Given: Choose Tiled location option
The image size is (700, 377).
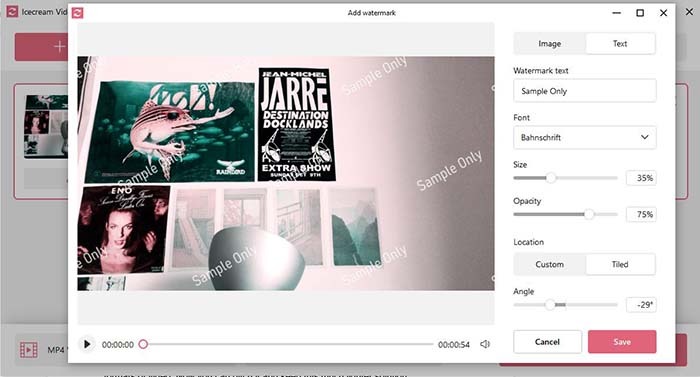Looking at the screenshot, I should click(x=620, y=264).
